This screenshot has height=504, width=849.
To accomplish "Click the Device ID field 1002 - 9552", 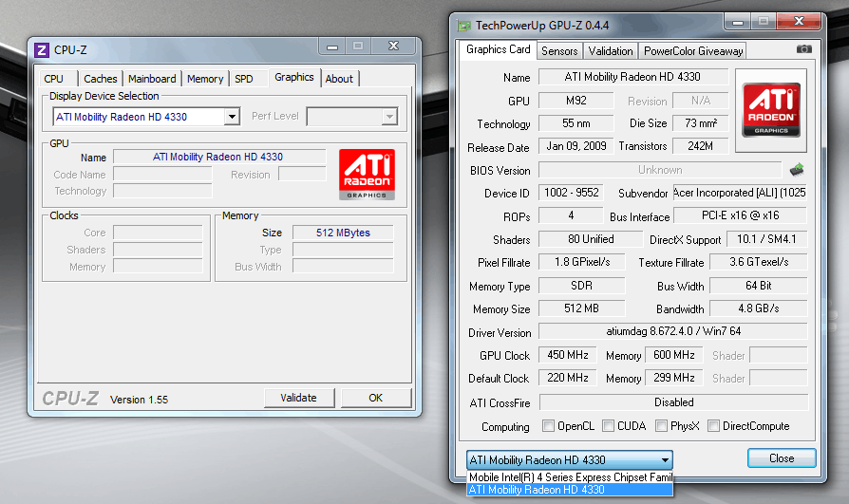I will (x=572, y=193).
